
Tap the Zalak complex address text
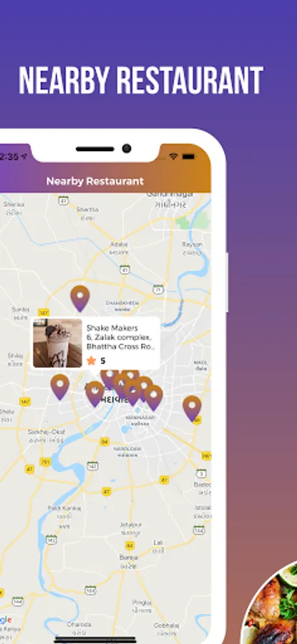pyautogui.click(x=119, y=337)
